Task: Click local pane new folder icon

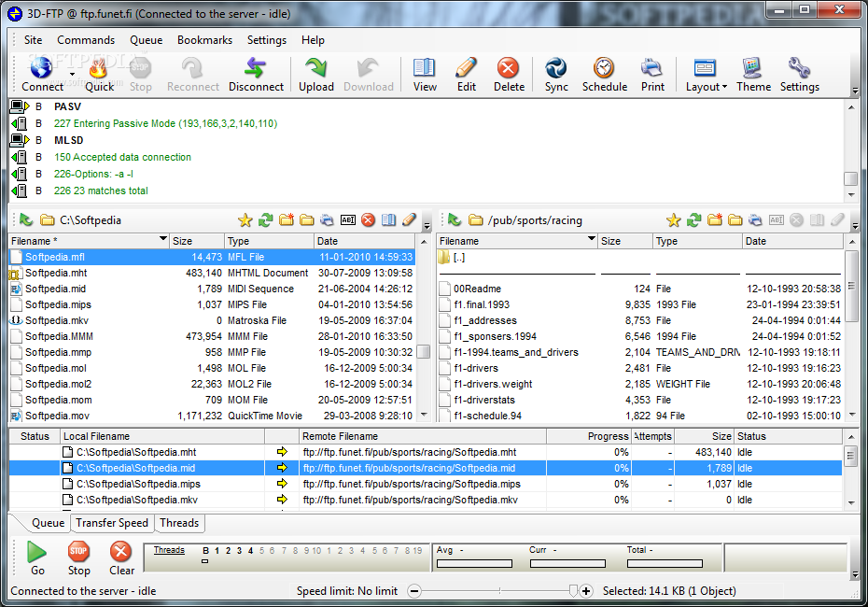Action: pyautogui.click(x=287, y=220)
